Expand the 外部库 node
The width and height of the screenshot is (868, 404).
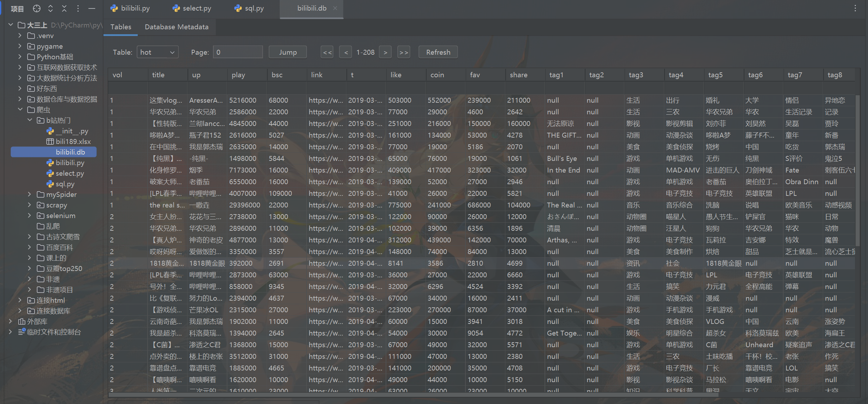click(x=11, y=321)
